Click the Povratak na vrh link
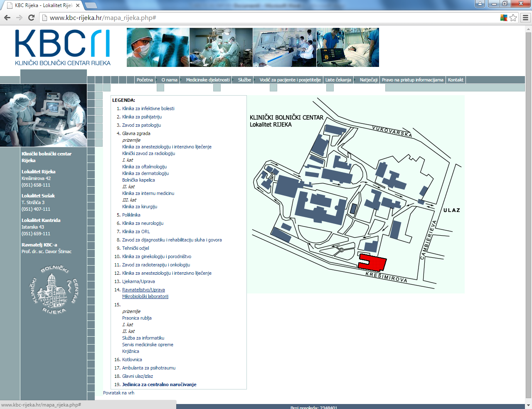This screenshot has height=409, width=532. pos(118,393)
